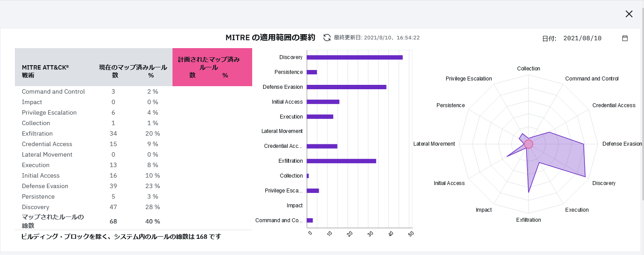Click the 日付 label beside the date field
644x255 pixels.
point(549,38)
